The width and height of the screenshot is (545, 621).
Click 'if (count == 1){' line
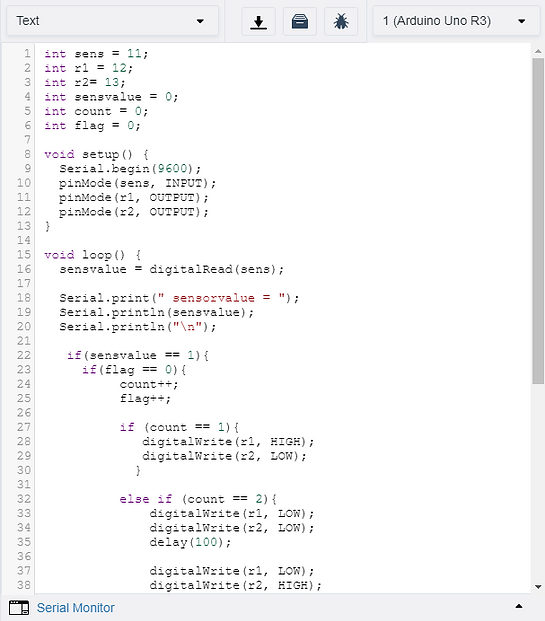[x=179, y=427]
